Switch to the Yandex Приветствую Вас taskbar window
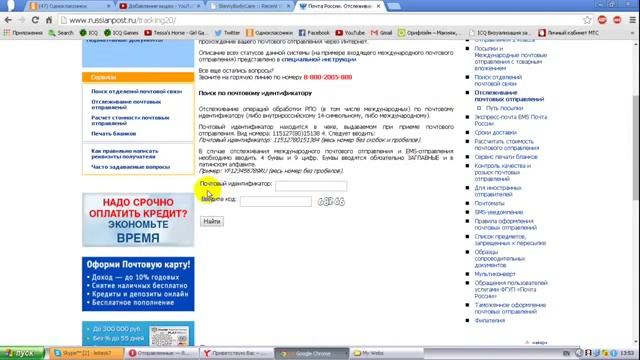The height and width of the screenshot is (360, 640). (x=237, y=353)
